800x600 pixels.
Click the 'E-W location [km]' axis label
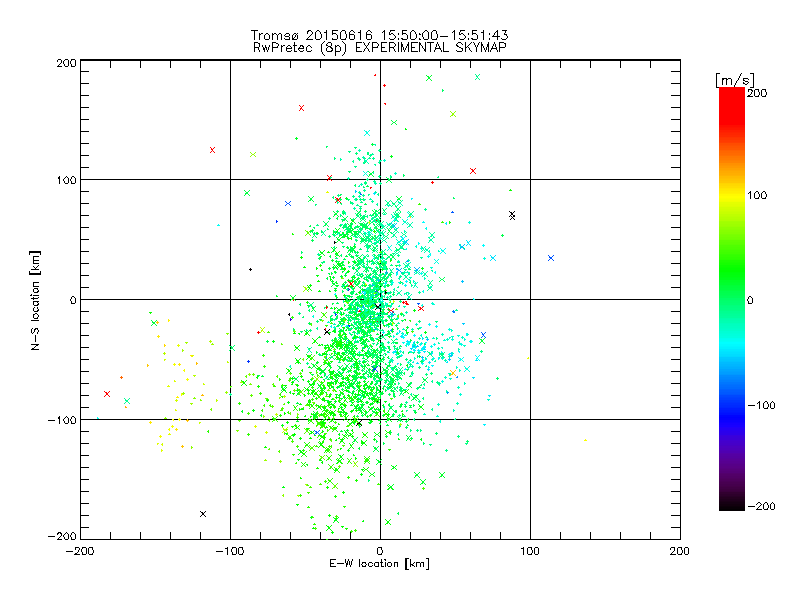click(x=379, y=564)
